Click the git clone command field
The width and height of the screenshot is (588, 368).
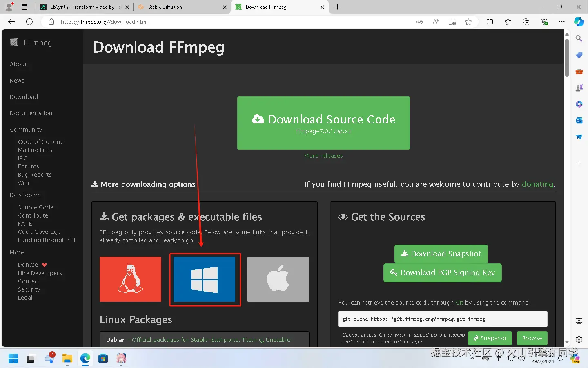click(x=443, y=319)
